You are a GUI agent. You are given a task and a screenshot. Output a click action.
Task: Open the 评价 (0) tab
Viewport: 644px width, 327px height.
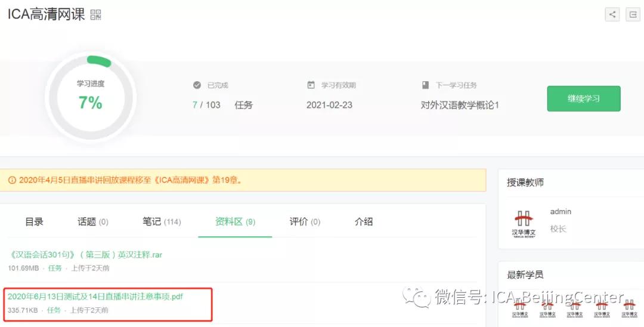(305, 222)
